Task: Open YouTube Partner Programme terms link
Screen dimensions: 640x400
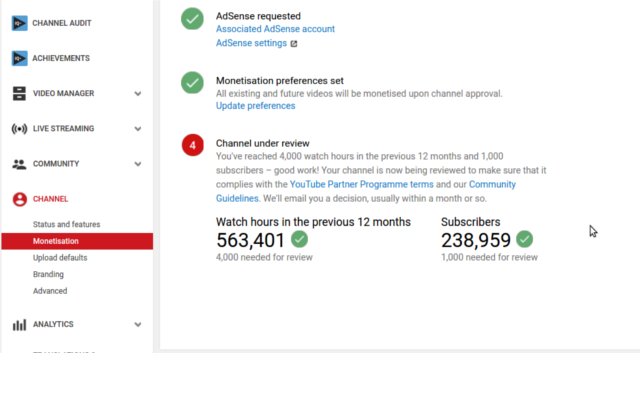Action: click(x=362, y=184)
